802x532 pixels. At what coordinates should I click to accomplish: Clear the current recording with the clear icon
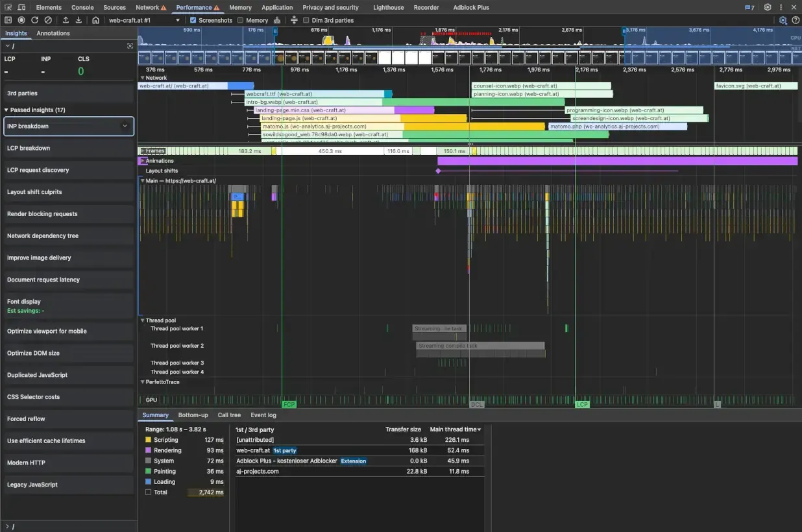(x=47, y=20)
